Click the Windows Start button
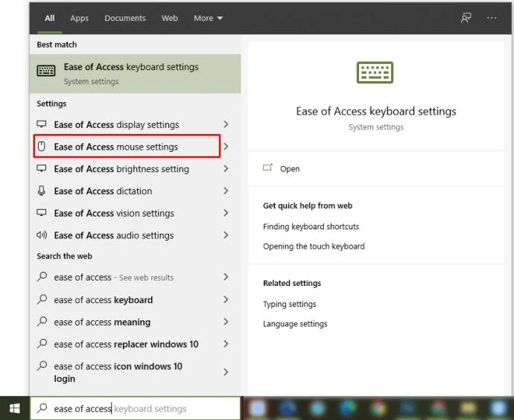This screenshot has height=420, width=514. pyautogui.click(x=14, y=408)
